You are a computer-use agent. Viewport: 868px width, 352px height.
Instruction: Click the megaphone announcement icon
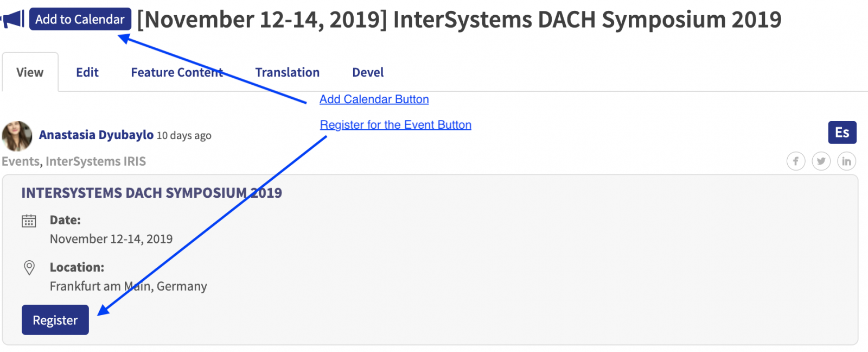point(12,19)
